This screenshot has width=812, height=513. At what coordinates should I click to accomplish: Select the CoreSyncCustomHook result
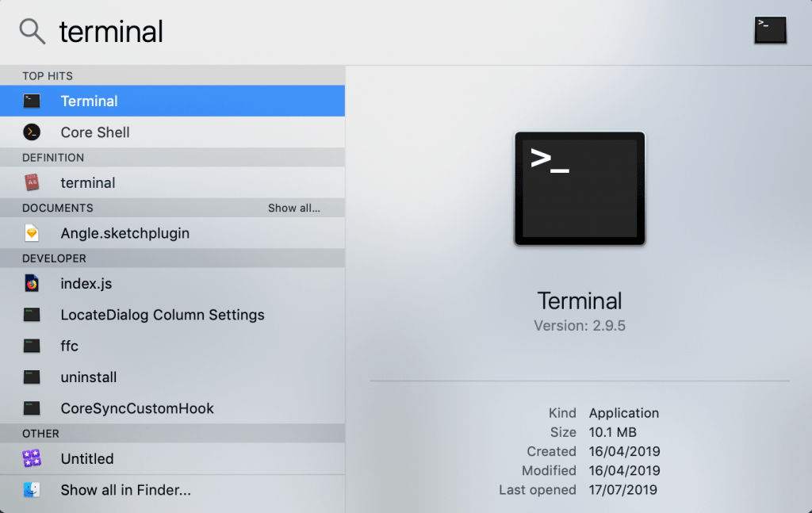click(x=137, y=408)
